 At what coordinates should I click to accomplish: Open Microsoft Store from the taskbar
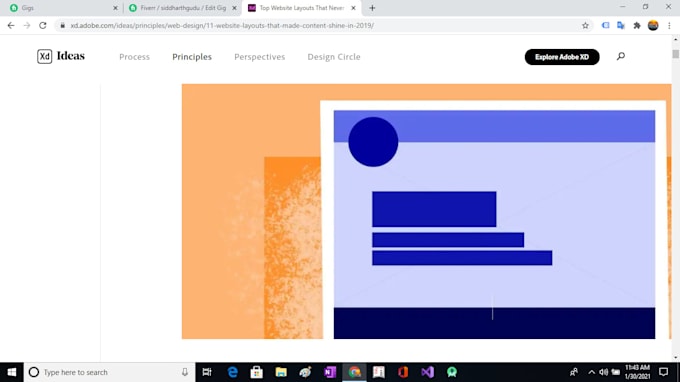coord(256,372)
